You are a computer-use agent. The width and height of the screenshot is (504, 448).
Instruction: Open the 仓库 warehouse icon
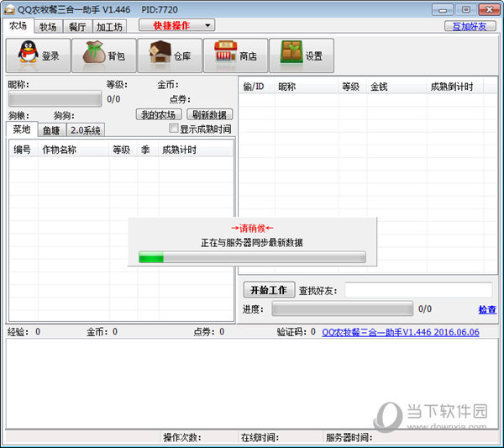coord(170,55)
